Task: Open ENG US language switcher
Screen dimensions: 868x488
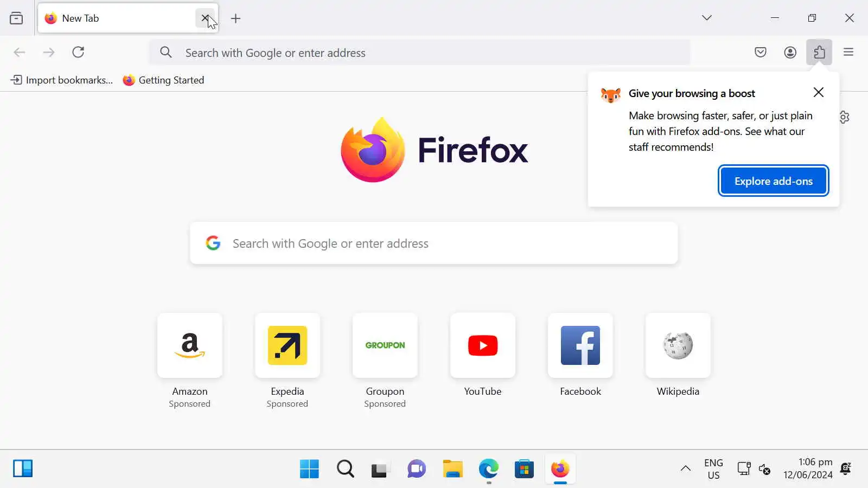Action: [x=713, y=468]
